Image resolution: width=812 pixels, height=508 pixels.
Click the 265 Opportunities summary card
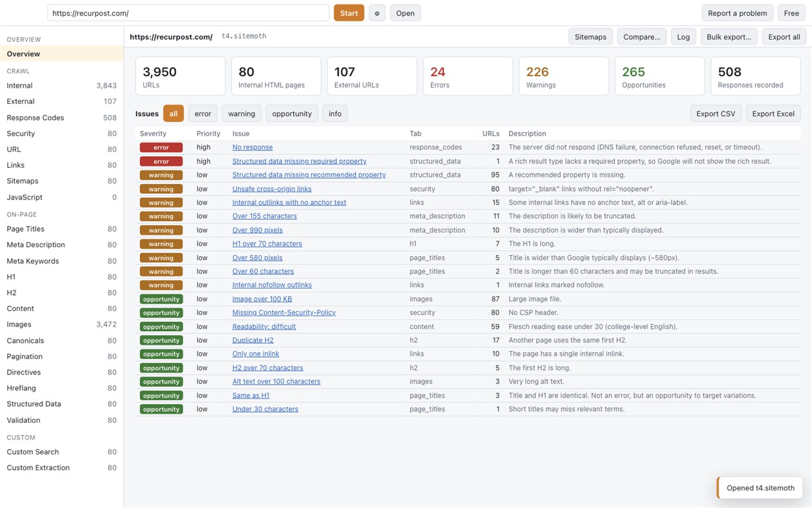tap(659, 76)
